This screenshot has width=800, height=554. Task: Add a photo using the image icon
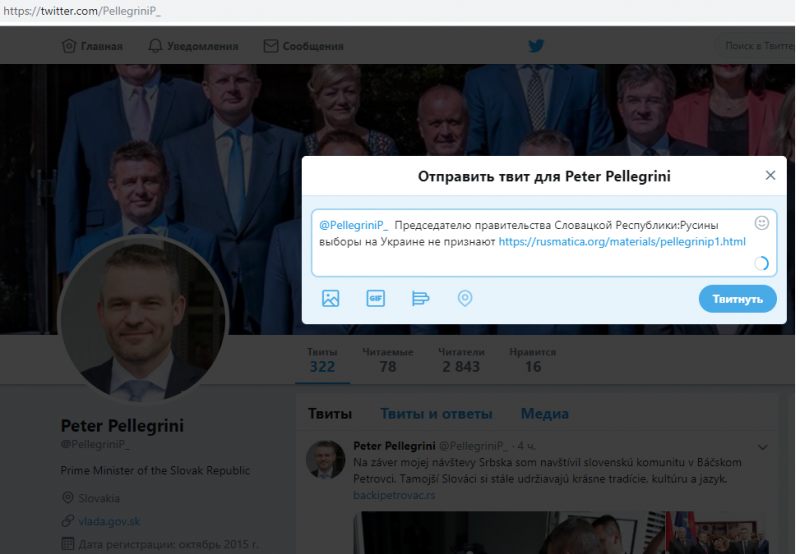click(331, 298)
